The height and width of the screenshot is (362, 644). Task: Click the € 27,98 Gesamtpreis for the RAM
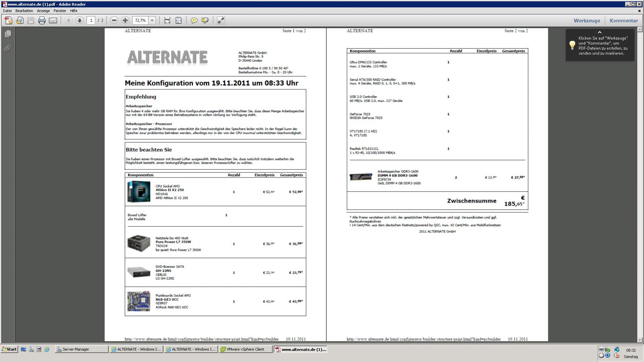coord(518,177)
